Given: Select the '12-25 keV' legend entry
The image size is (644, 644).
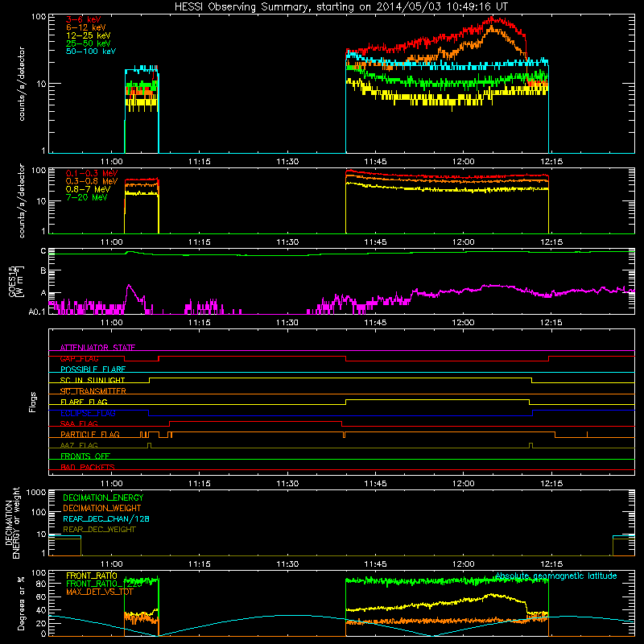Looking at the screenshot, I should (88, 35).
